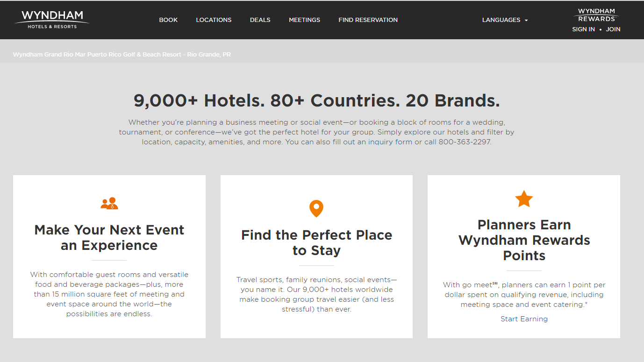Click Join to enroll in rewards

[x=613, y=29]
